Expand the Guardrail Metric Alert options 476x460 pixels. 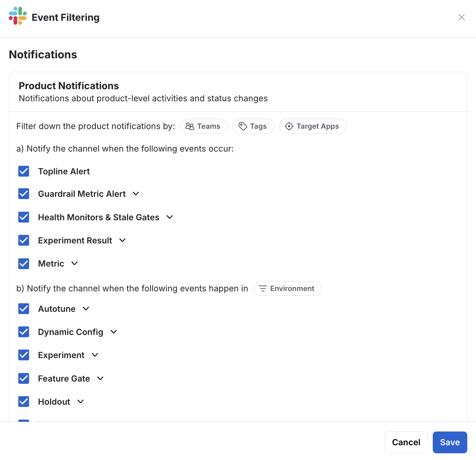point(136,193)
